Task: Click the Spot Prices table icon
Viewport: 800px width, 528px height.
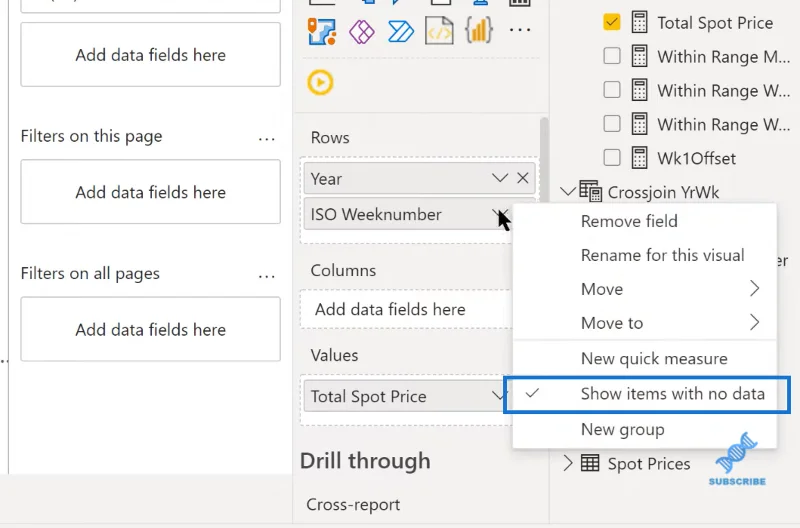Action: (x=590, y=463)
